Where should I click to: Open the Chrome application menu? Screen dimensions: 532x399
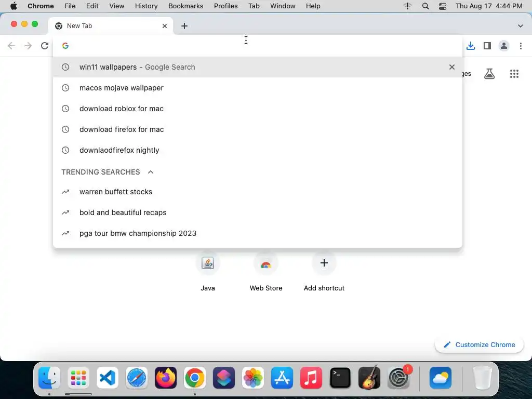pos(41,6)
